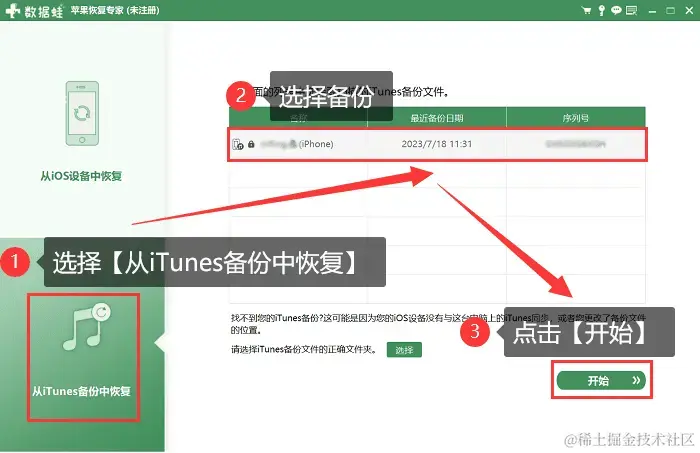Viewport: 700px width, 453px height.
Task: Select the music note iTunes backup icon
Action: pyautogui.click(x=87, y=327)
